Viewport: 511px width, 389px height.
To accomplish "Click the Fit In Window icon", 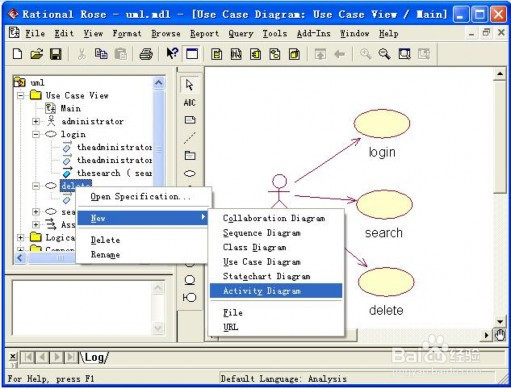I will tap(404, 54).
